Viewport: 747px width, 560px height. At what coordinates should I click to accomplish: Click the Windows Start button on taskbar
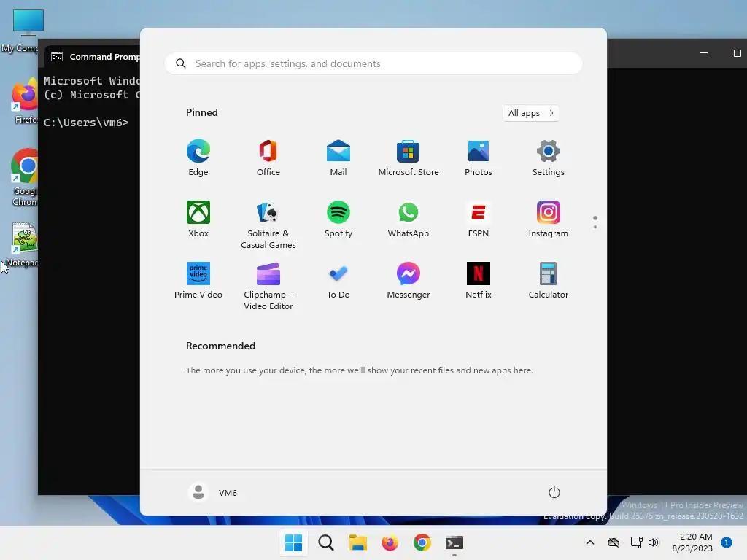[x=293, y=542]
